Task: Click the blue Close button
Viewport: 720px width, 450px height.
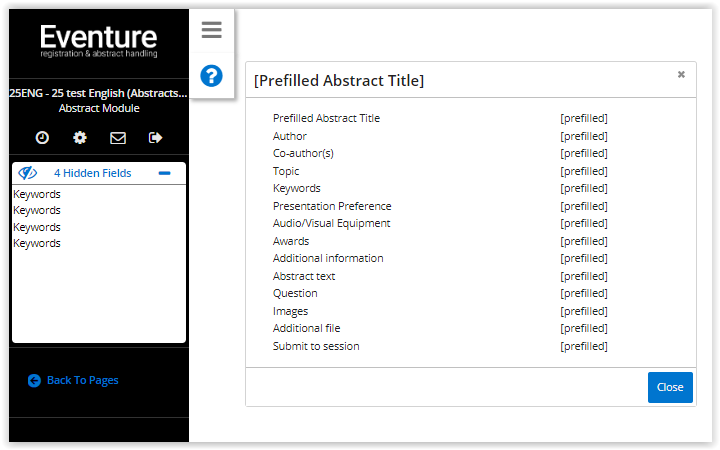Action: pyautogui.click(x=670, y=387)
